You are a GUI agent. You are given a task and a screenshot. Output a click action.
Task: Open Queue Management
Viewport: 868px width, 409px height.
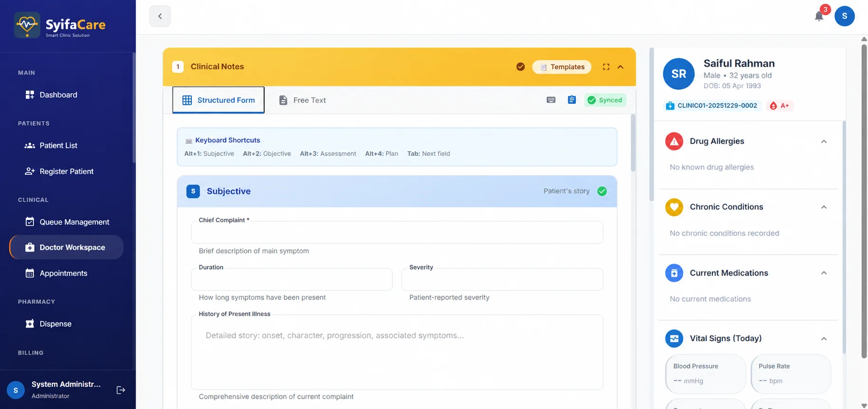(67, 222)
